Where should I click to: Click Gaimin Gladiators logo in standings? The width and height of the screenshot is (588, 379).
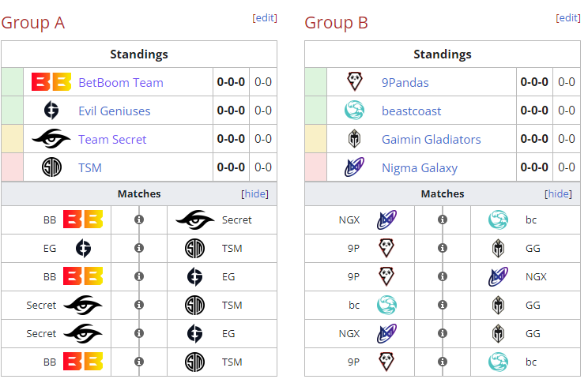[355, 139]
